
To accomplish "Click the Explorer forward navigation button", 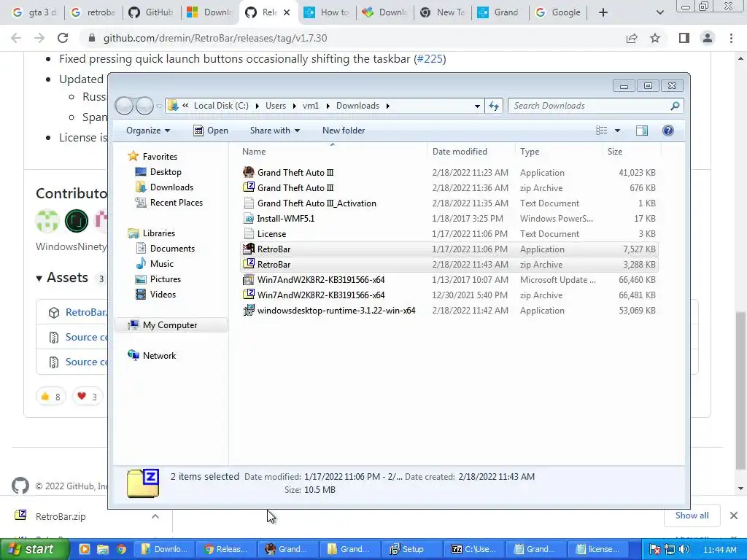I will coord(144,106).
